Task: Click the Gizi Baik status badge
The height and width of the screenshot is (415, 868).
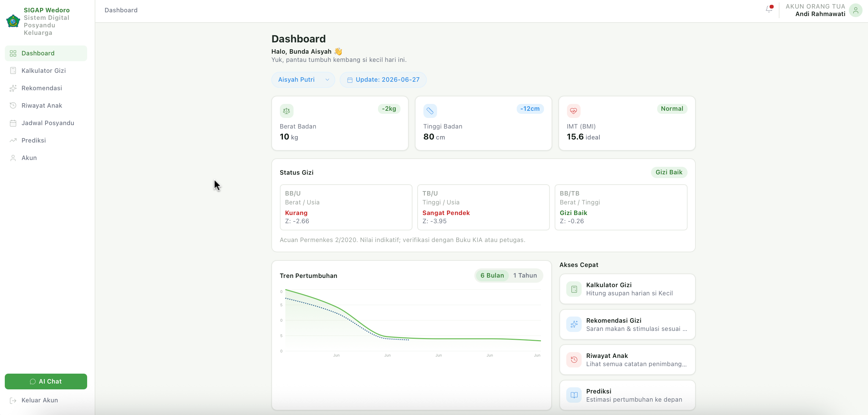Action: click(669, 172)
